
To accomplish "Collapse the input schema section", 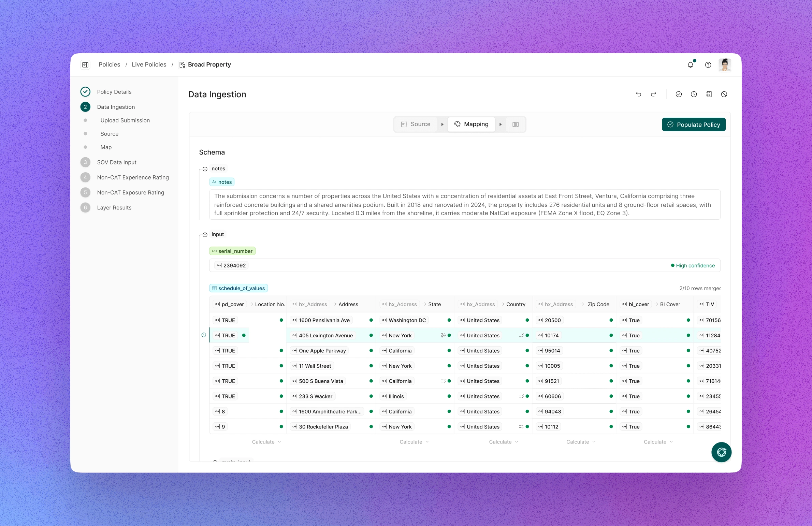I will pos(205,235).
